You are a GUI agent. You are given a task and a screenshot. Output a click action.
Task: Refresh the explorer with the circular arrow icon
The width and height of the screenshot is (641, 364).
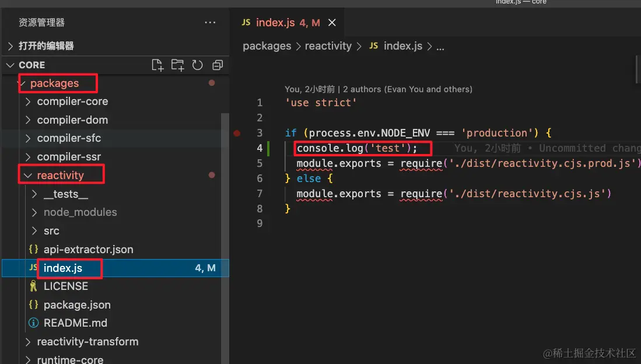(198, 65)
